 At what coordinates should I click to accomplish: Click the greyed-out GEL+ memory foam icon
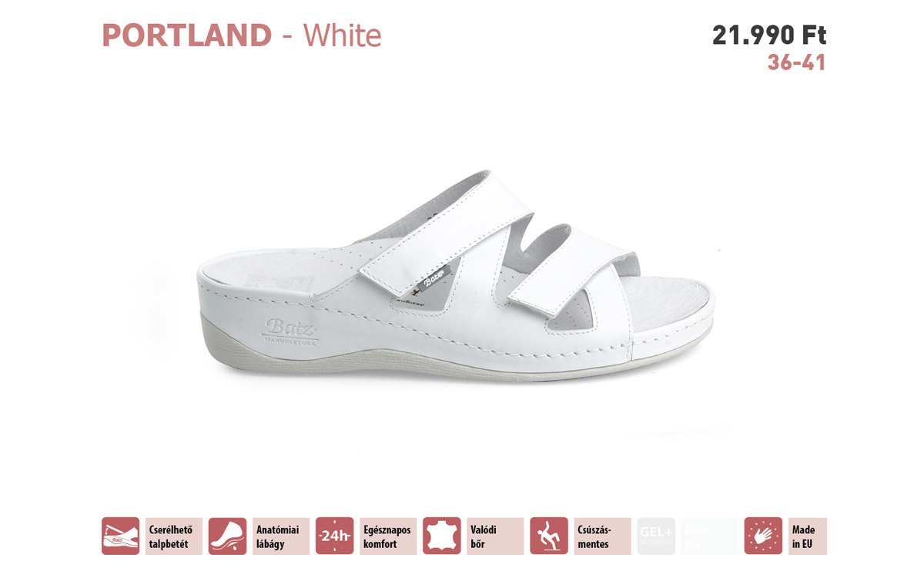coord(656,536)
